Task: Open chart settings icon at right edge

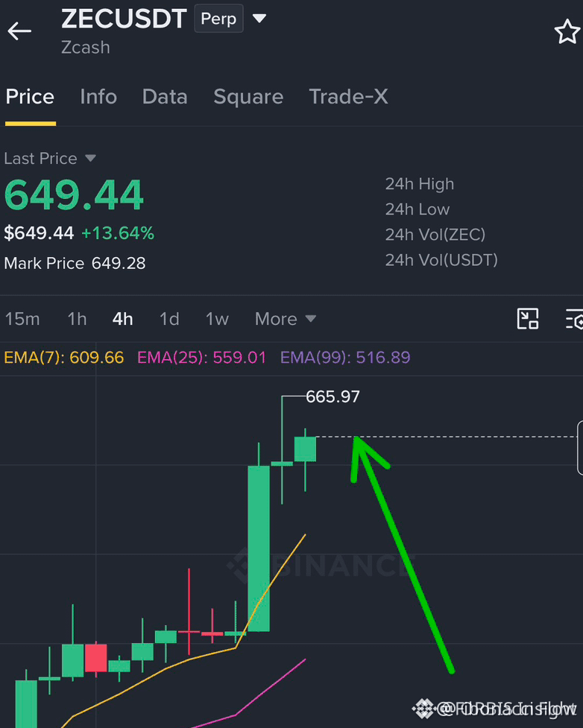Action: click(x=575, y=319)
